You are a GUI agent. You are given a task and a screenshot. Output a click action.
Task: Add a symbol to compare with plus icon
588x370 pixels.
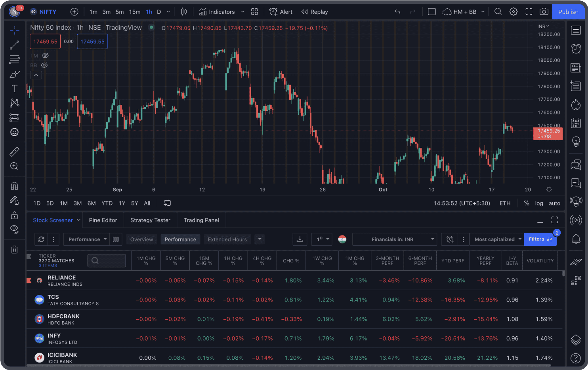(x=74, y=12)
